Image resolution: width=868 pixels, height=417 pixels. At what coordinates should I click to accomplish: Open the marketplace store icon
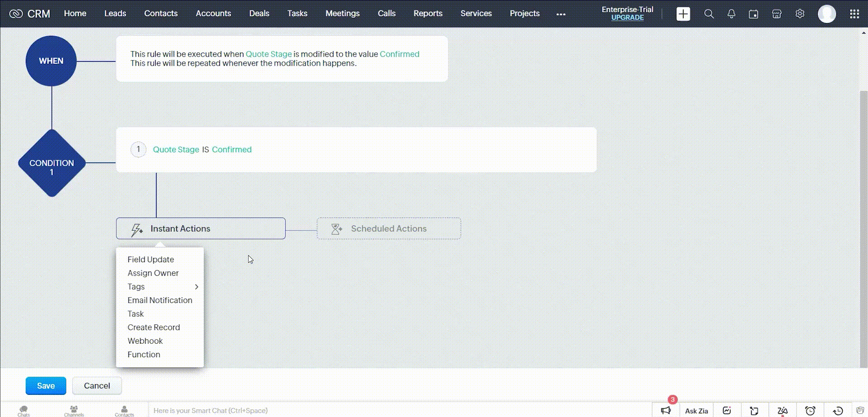point(777,14)
